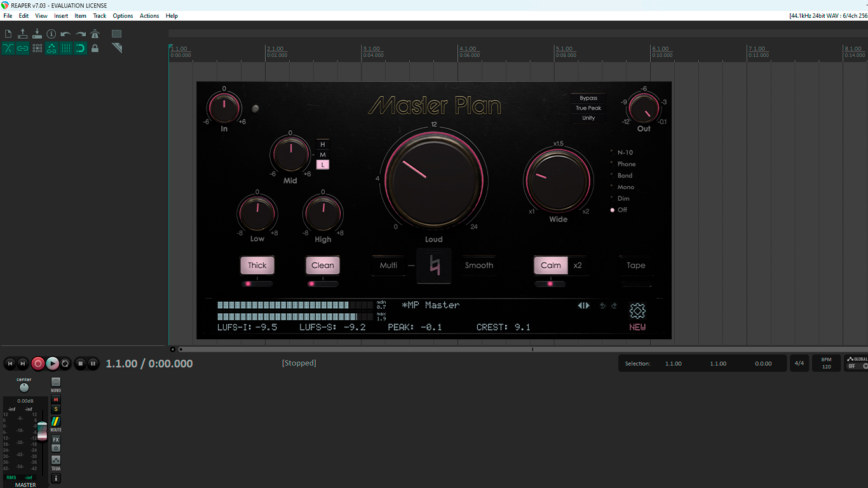
Task: Click the ruler triangle toolbar icon
Action: click(117, 48)
